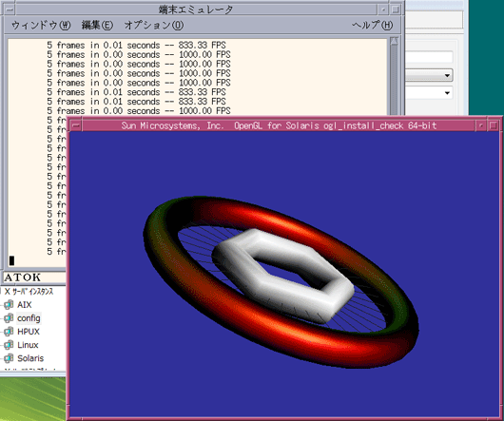Click the HPUX computer icon

[x=9, y=332]
